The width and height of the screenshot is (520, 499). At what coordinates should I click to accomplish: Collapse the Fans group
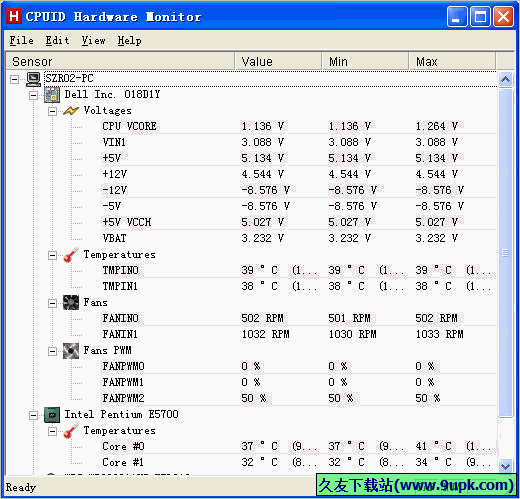(52, 303)
